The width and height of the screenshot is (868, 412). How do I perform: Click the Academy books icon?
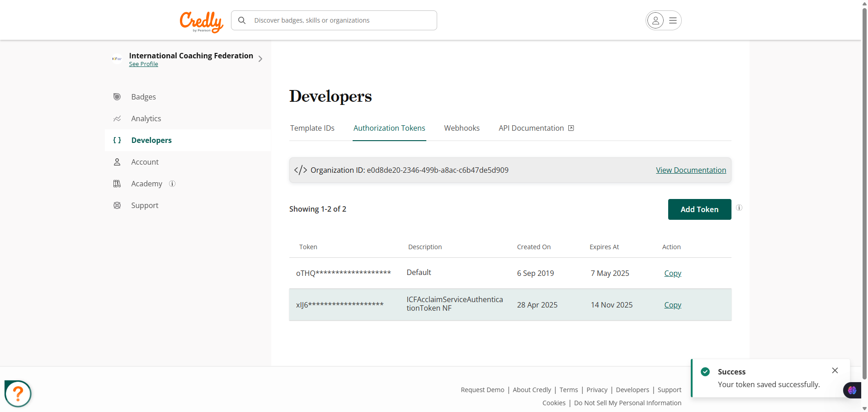(x=117, y=184)
